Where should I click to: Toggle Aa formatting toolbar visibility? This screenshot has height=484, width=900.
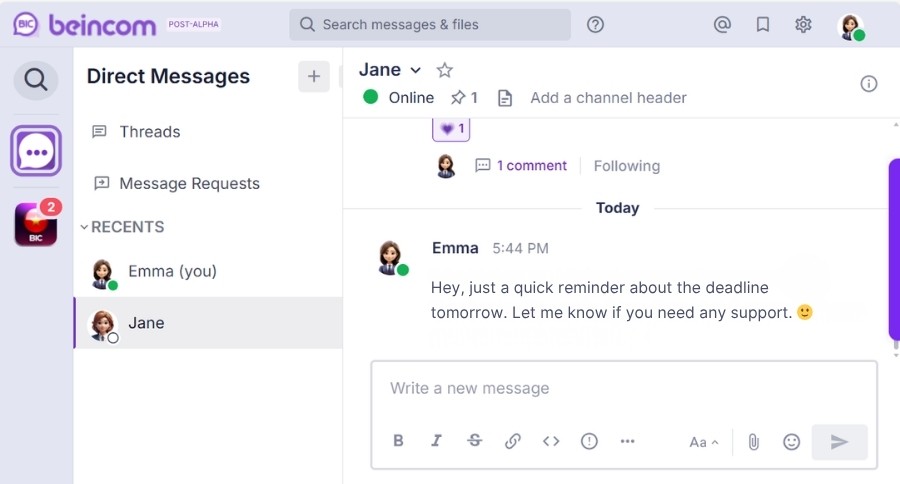click(704, 442)
